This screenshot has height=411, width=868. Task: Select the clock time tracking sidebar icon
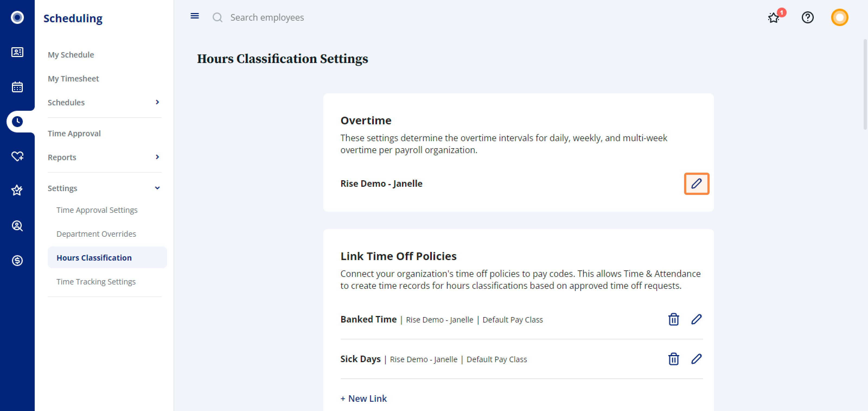[17, 122]
